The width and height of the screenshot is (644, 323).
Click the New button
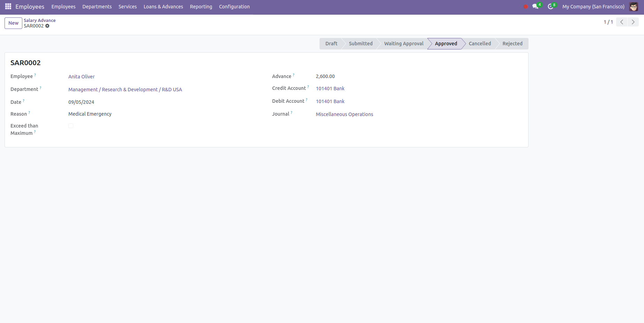13,23
